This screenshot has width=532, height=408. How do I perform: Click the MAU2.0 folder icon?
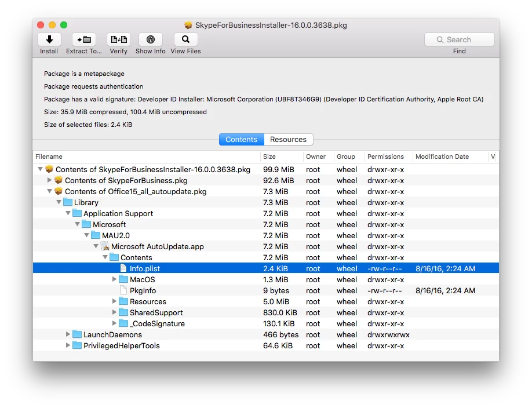point(96,235)
